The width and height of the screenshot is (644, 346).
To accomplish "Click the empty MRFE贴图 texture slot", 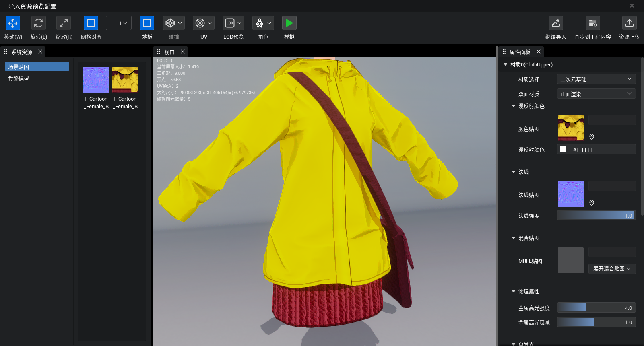I will 571,260.
